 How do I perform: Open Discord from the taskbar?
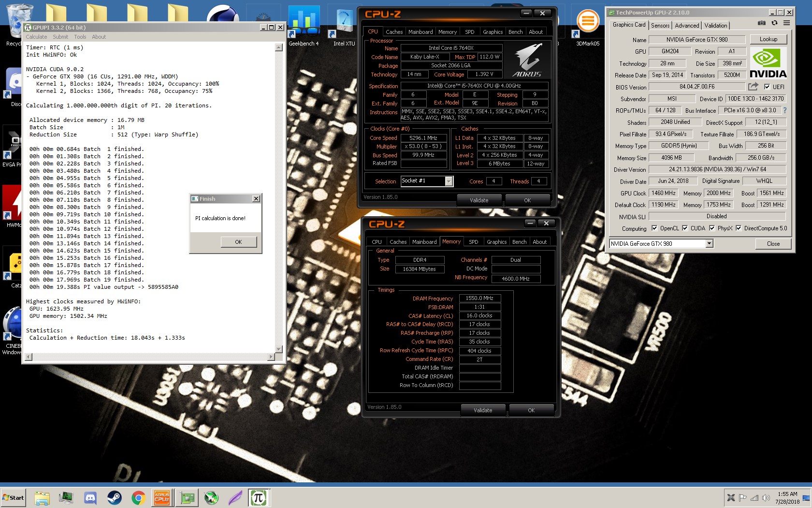(x=90, y=497)
